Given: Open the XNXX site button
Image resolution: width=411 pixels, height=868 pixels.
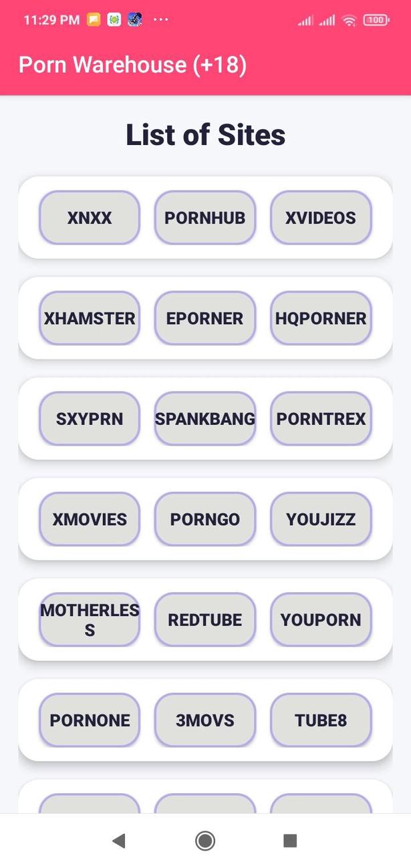Looking at the screenshot, I should pyautogui.click(x=90, y=218).
